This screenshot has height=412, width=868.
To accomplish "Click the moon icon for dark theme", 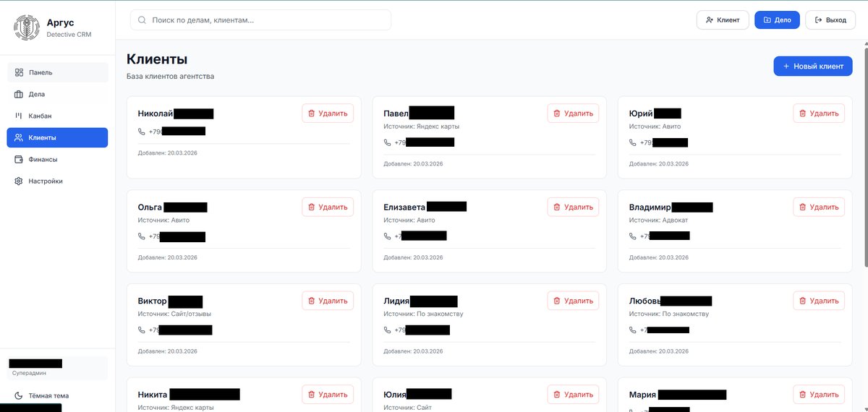I will tap(19, 396).
